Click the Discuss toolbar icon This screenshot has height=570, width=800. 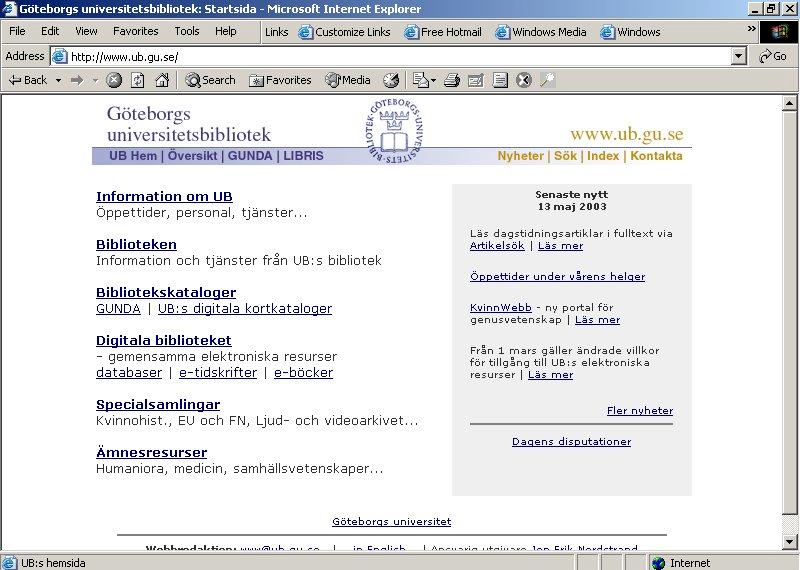(x=500, y=80)
